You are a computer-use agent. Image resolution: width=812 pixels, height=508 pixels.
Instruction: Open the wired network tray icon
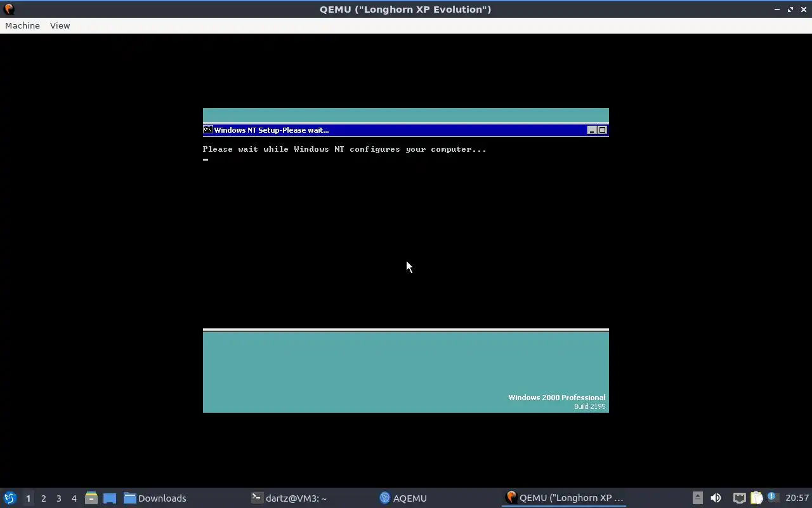pyautogui.click(x=739, y=498)
